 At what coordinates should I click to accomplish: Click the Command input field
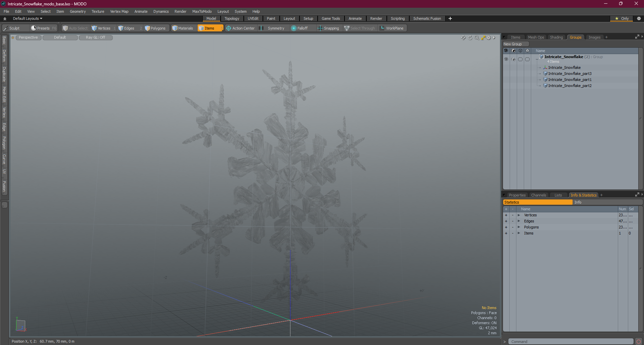point(571,342)
